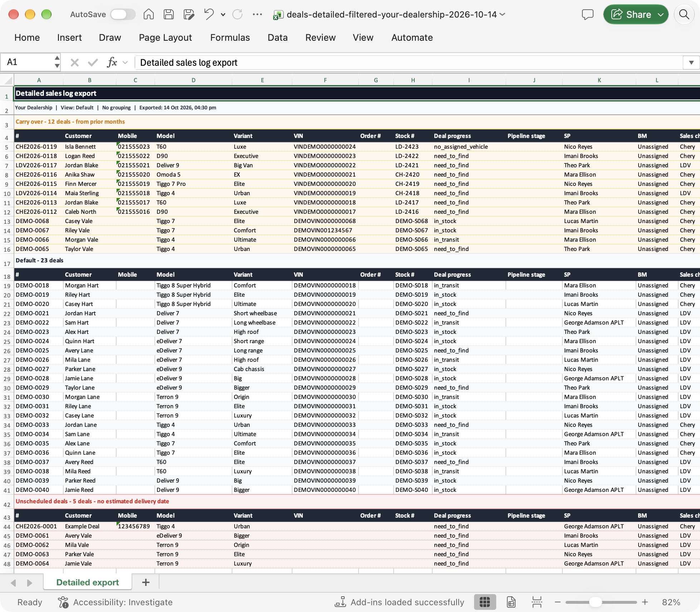Expand the Share button dropdown arrow
Screen dimensions: 700x612
pos(661,14)
